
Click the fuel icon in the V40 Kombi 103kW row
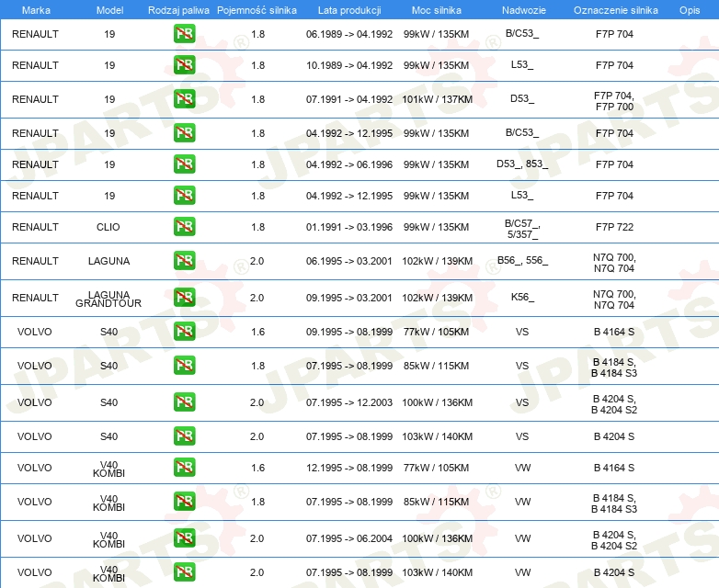[184, 572]
